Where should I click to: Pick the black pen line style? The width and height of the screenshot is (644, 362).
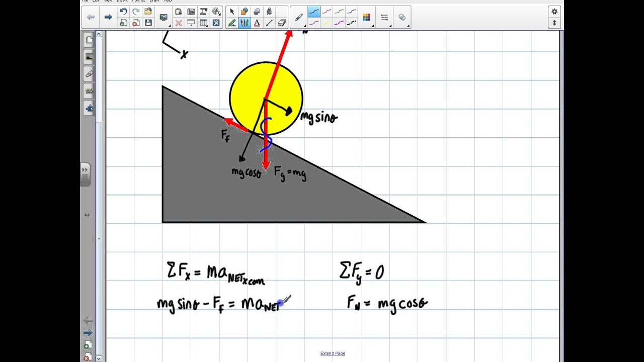pyautogui.click(x=314, y=12)
